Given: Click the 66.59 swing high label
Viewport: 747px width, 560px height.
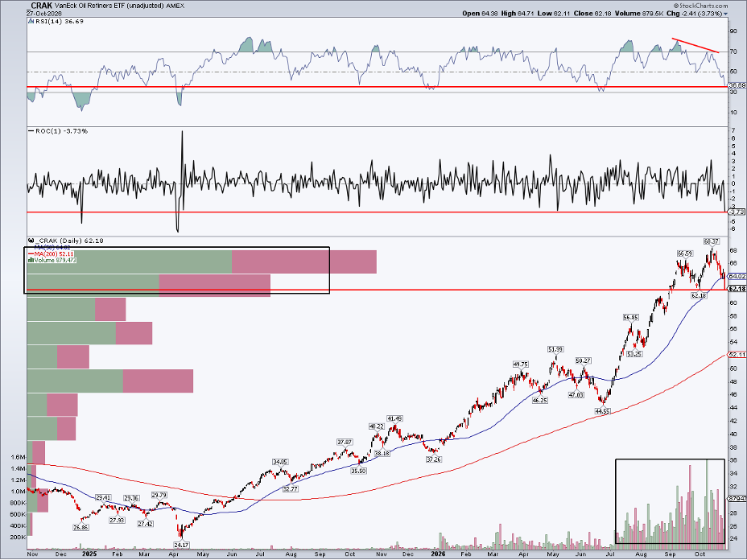Looking at the screenshot, I should (x=684, y=253).
